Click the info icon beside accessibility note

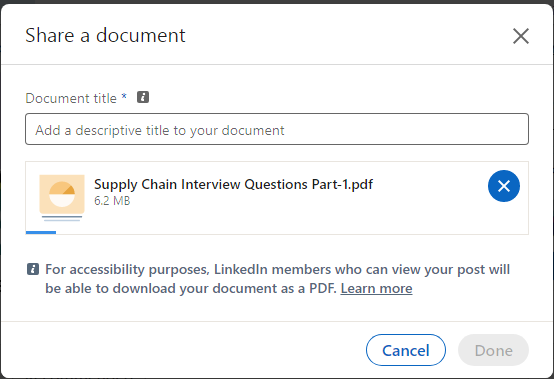point(33,269)
